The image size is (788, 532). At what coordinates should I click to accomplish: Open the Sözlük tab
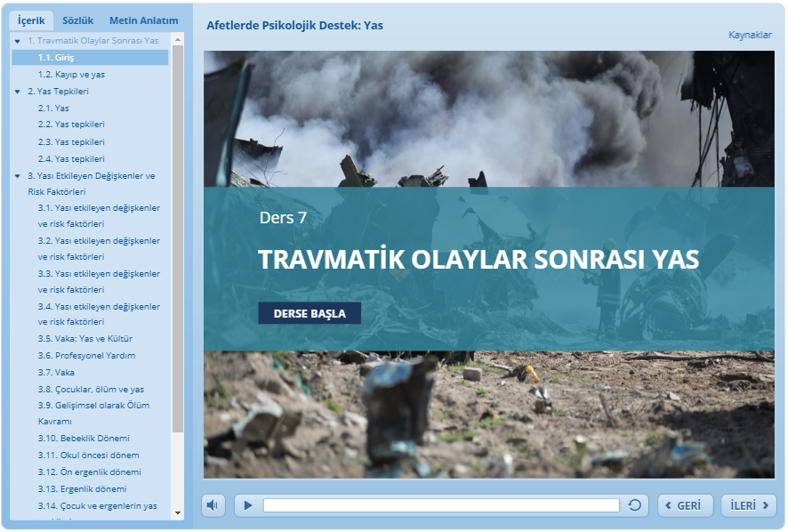coord(78,20)
